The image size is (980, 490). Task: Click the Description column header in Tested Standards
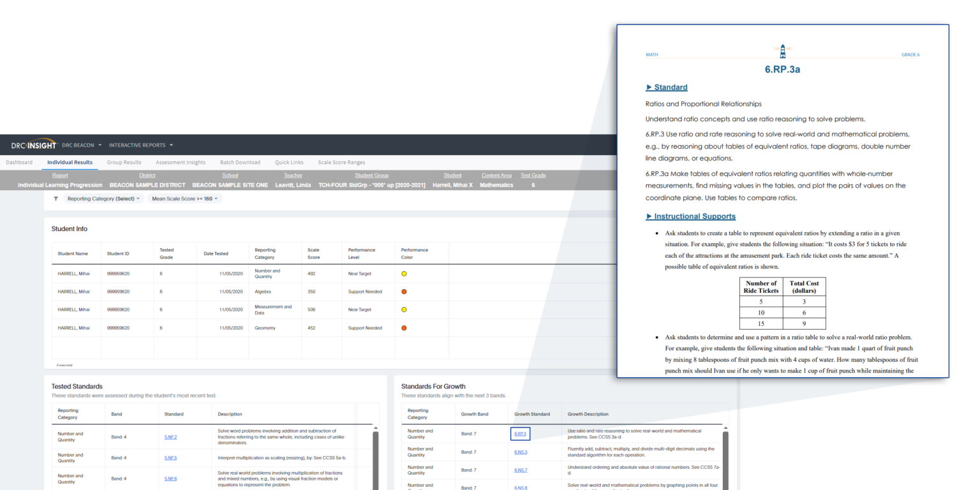pos(230,414)
